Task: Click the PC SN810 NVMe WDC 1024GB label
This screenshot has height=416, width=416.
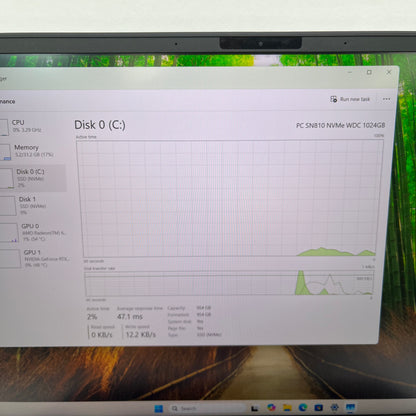Action: click(x=340, y=125)
